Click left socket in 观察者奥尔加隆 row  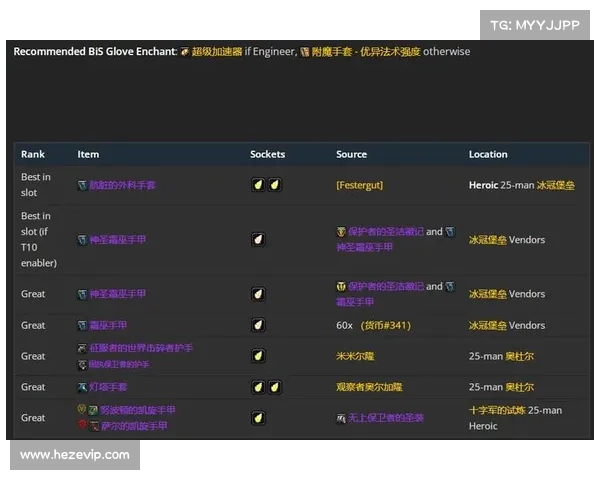258,387
